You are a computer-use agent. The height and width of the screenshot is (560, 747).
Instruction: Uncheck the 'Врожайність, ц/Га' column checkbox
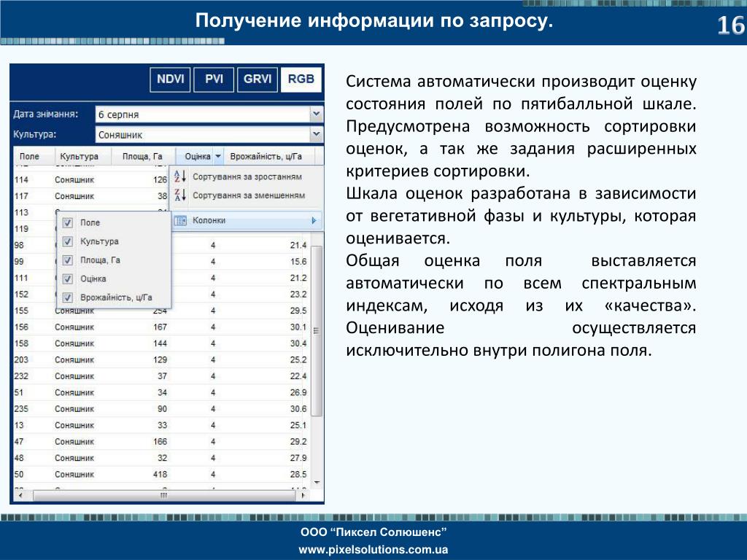(x=68, y=297)
